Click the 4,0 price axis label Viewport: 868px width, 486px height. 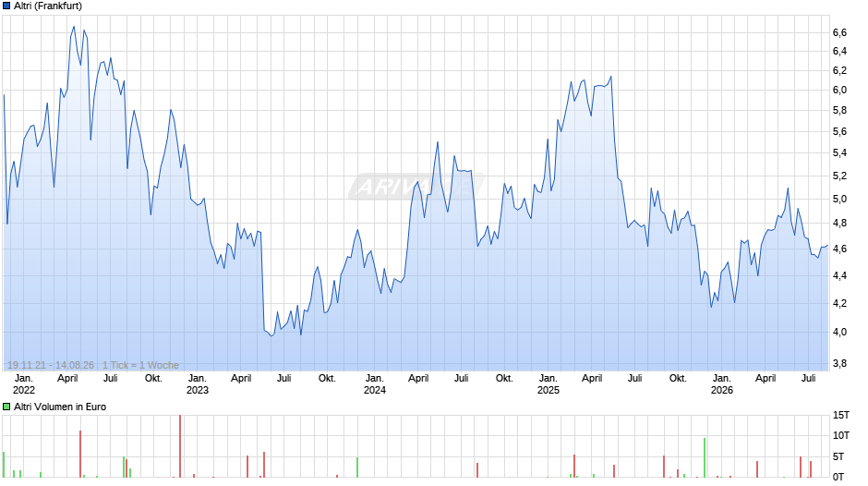click(x=839, y=332)
